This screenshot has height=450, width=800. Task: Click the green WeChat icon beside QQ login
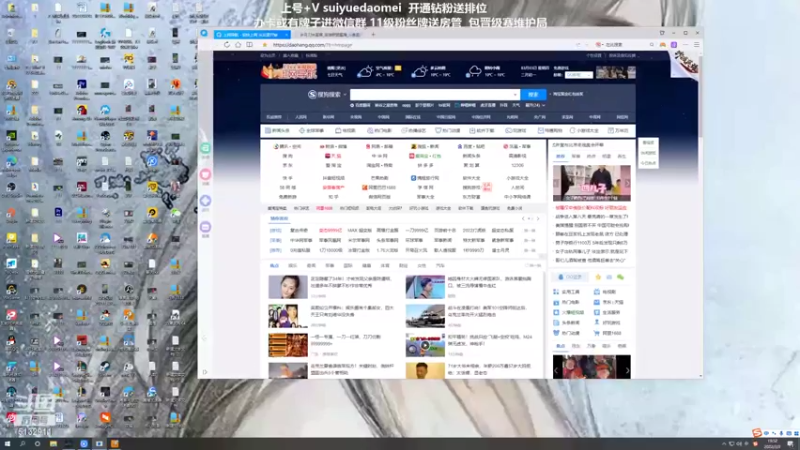[620, 277]
